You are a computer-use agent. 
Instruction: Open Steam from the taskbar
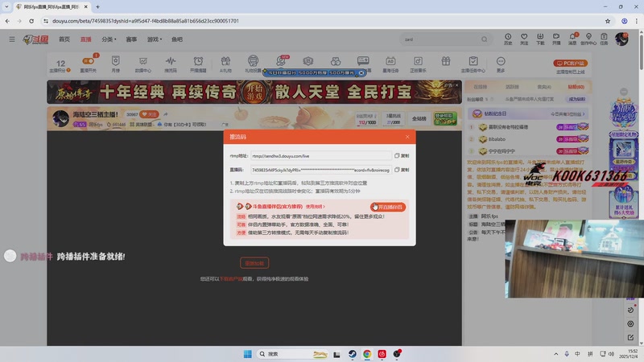click(352, 354)
